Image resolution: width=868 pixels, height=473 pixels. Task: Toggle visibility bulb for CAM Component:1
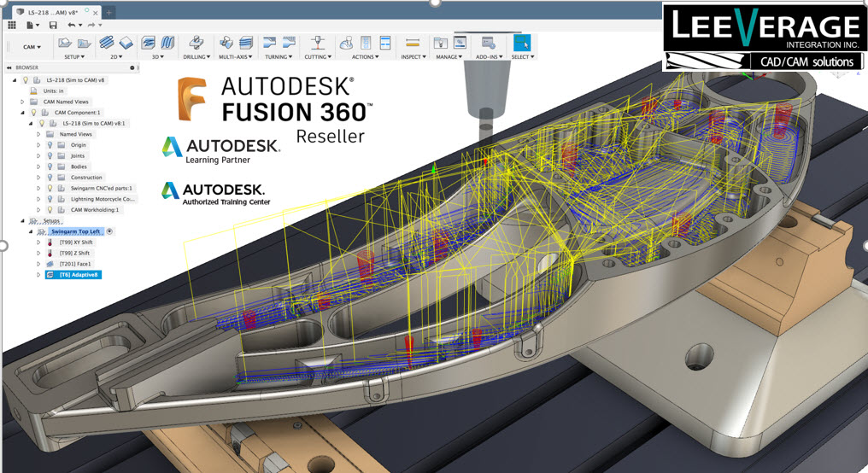pos(34,113)
